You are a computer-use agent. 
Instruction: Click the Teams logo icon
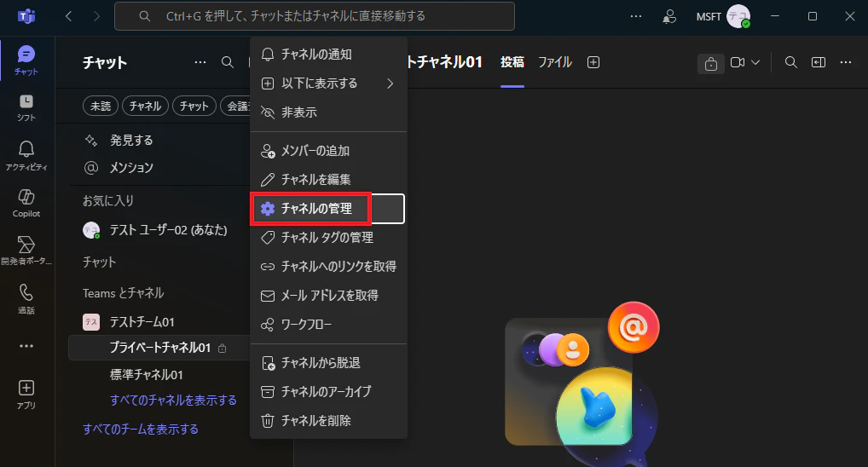(26, 16)
